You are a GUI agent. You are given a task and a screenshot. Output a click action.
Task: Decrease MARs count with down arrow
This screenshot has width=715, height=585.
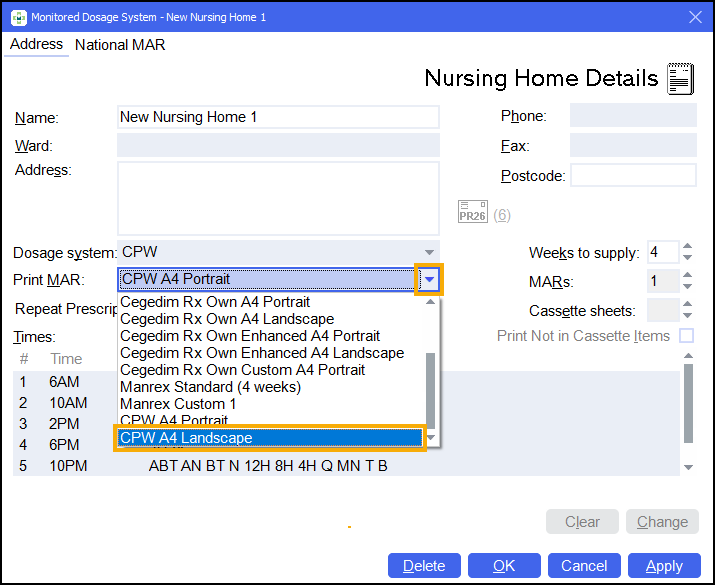click(x=688, y=288)
